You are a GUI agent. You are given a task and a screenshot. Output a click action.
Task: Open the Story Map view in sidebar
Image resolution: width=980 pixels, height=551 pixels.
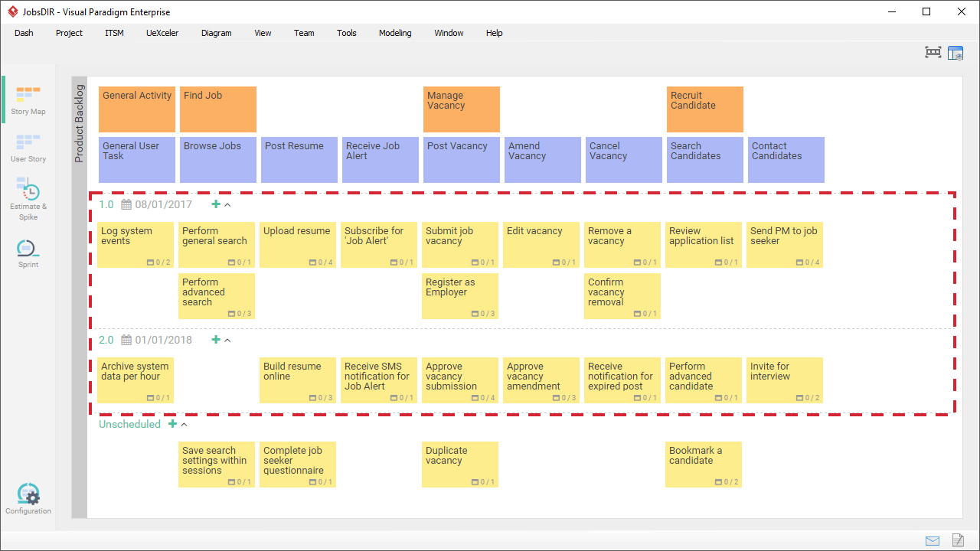28,100
